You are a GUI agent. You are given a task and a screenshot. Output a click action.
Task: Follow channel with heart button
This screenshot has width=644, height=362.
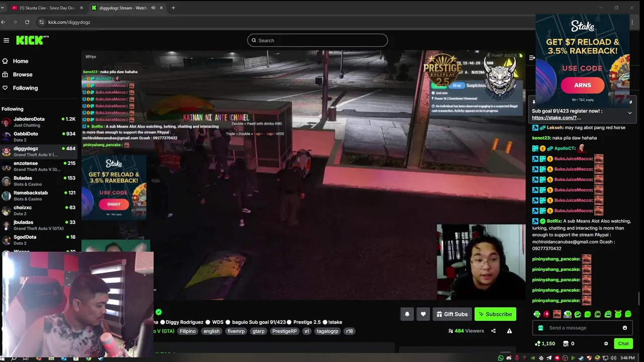pyautogui.click(x=423, y=314)
